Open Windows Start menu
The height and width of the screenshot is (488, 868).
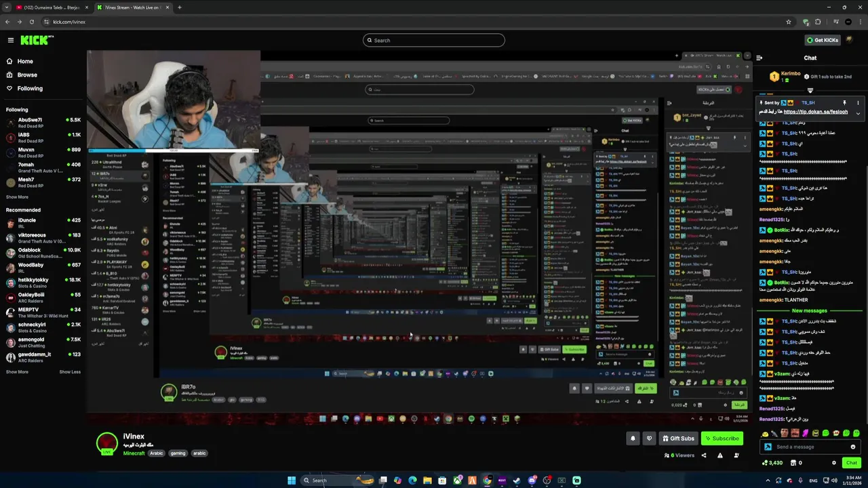(x=292, y=481)
